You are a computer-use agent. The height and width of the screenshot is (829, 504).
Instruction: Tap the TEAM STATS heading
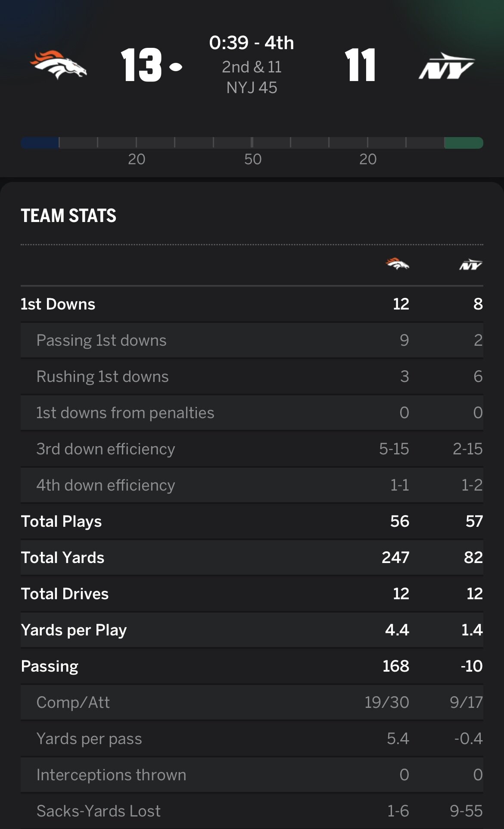[68, 216]
